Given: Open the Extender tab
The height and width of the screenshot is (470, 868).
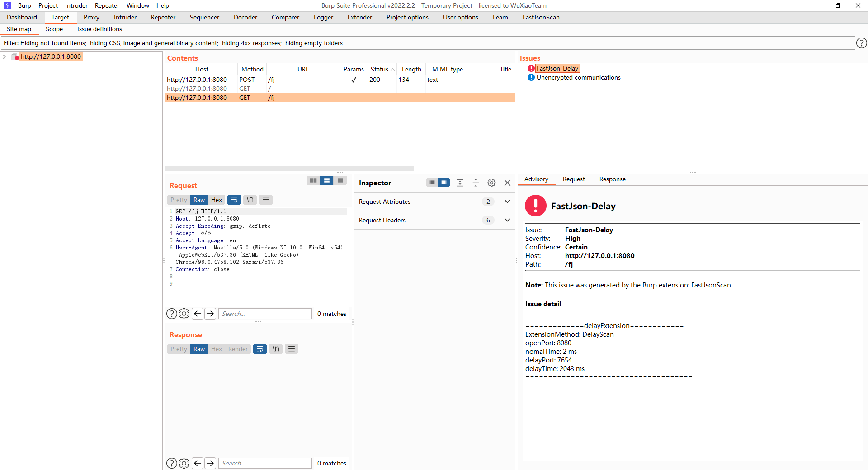Looking at the screenshot, I should coord(360,17).
